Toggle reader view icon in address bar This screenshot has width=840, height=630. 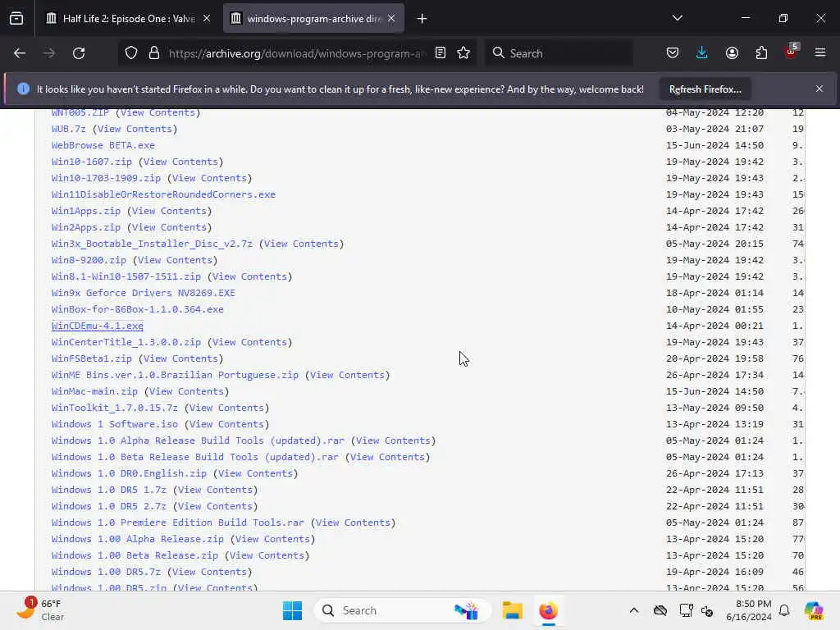tap(441, 53)
